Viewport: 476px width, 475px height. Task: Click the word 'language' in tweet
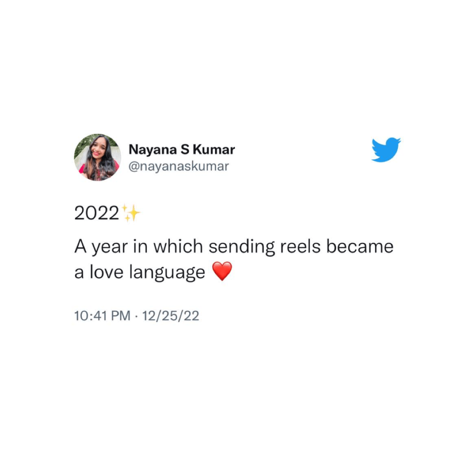pos(167,273)
